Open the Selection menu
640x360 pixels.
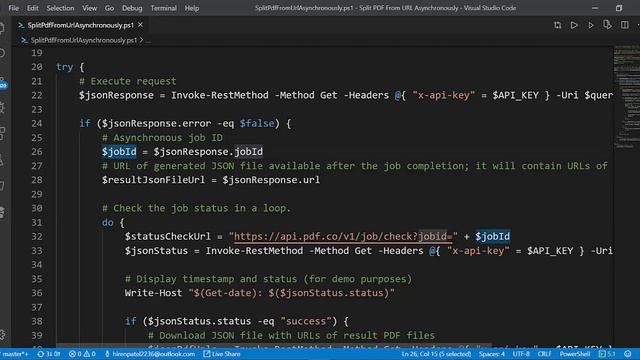pos(60,8)
